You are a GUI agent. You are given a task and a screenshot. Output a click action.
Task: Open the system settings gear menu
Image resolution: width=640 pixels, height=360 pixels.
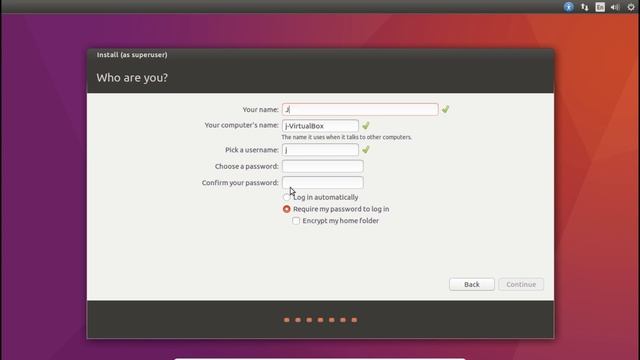[x=631, y=7]
